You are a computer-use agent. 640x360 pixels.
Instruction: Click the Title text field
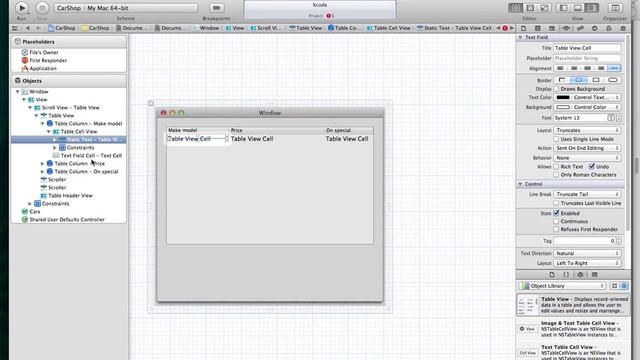(587, 48)
